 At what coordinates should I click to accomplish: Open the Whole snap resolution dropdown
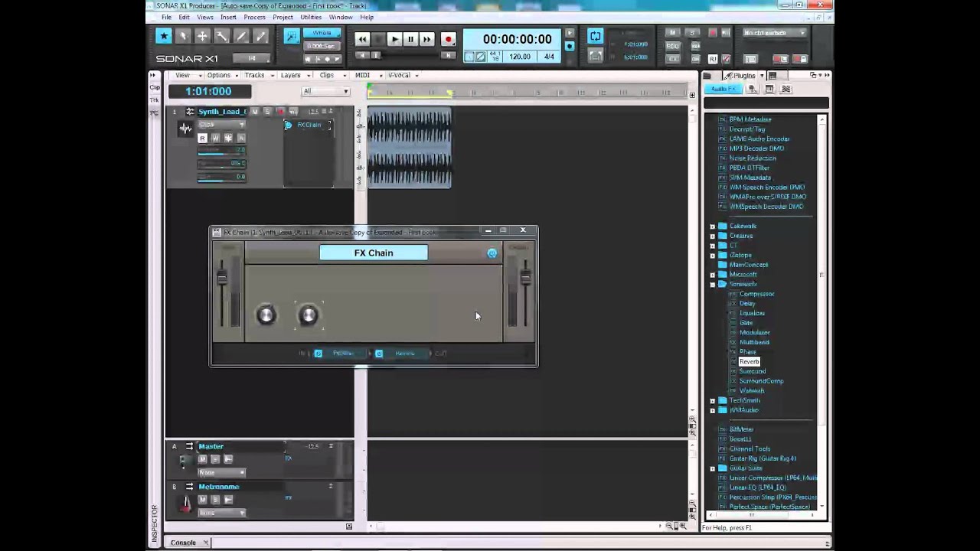point(322,33)
